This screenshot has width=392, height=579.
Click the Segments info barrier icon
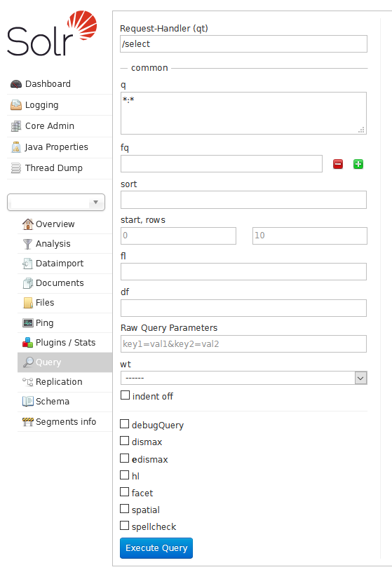[x=28, y=422]
